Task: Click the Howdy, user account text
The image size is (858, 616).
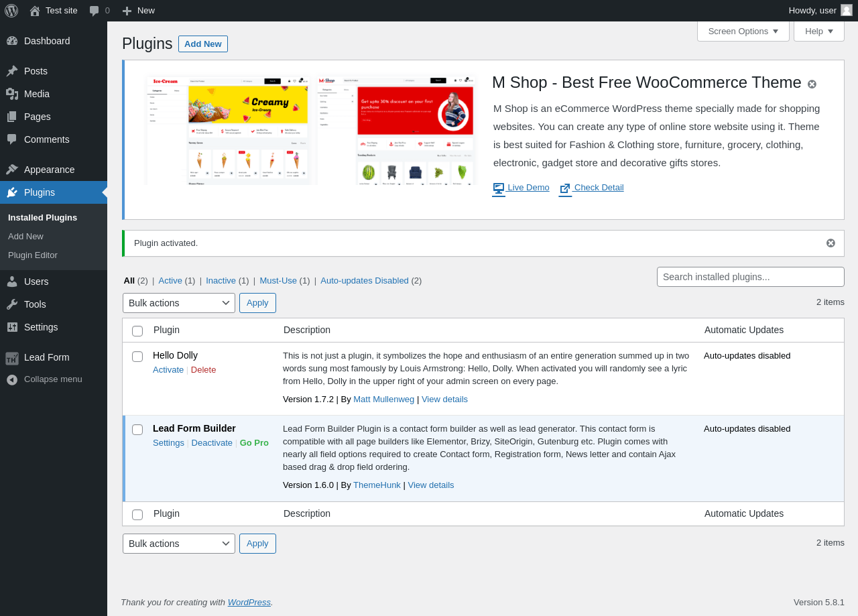Action: [812, 11]
